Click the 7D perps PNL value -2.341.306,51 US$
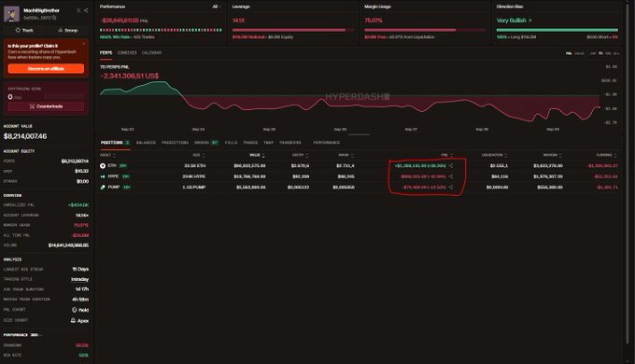 (129, 77)
